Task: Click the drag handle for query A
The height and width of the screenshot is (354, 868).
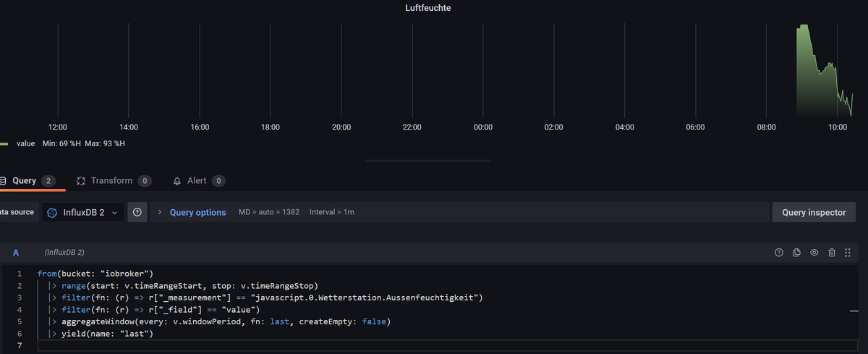Action: pos(848,253)
